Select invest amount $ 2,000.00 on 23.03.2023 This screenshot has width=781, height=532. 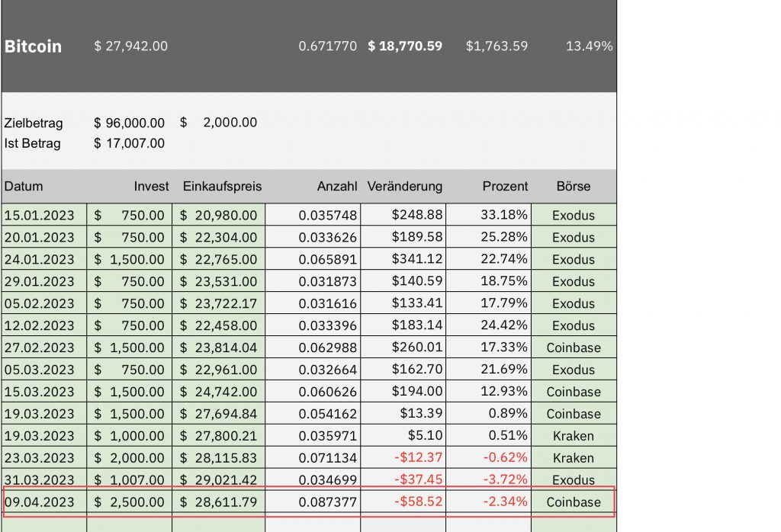129,458
